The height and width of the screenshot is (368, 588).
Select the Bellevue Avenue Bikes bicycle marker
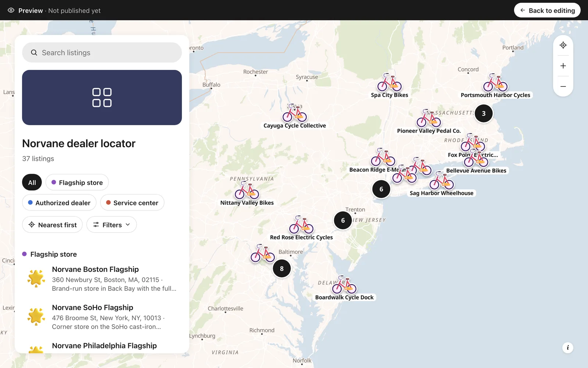coord(476,158)
